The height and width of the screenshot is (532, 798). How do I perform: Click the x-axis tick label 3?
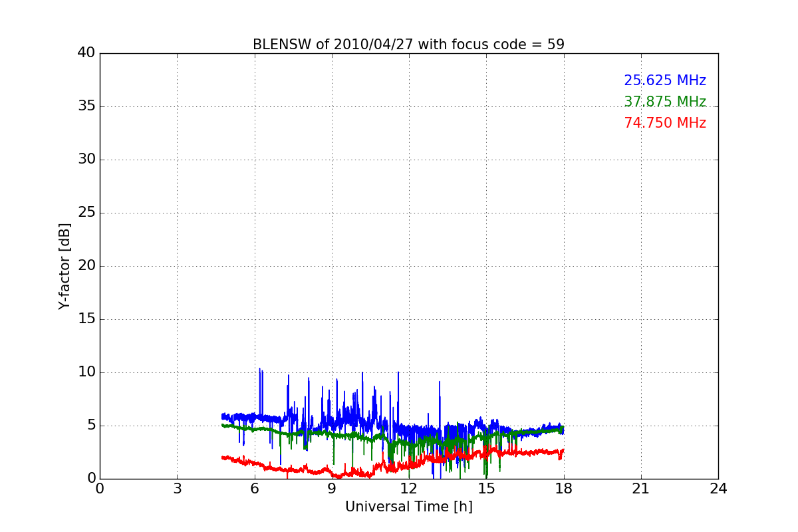pyautogui.click(x=177, y=489)
